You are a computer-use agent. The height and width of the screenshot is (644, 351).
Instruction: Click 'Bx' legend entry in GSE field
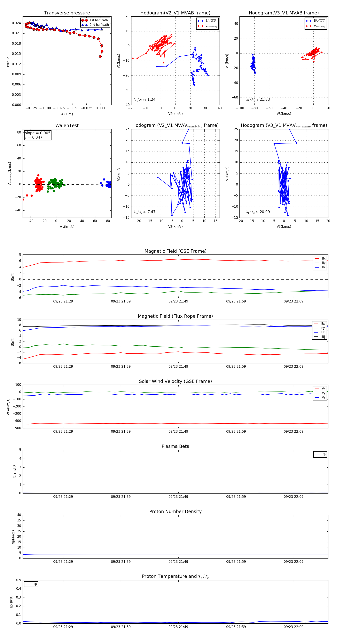coord(320,259)
